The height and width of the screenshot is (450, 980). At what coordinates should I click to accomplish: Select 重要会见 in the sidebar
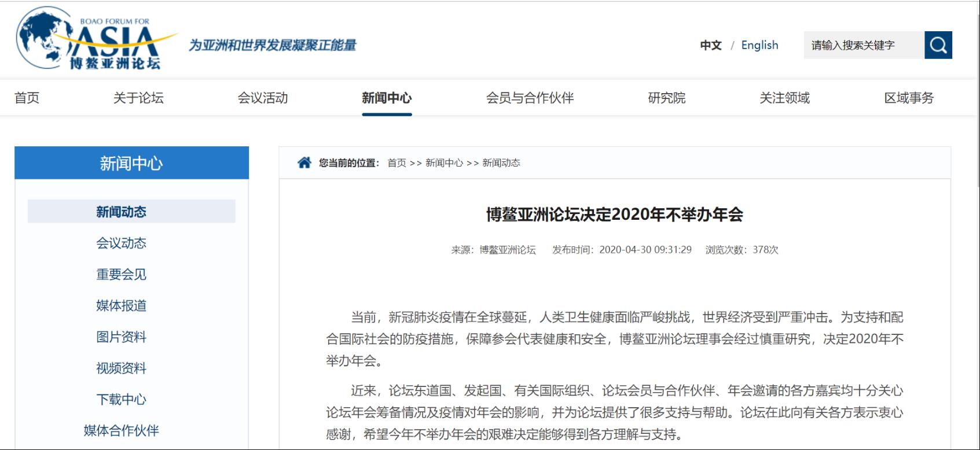[x=121, y=274]
